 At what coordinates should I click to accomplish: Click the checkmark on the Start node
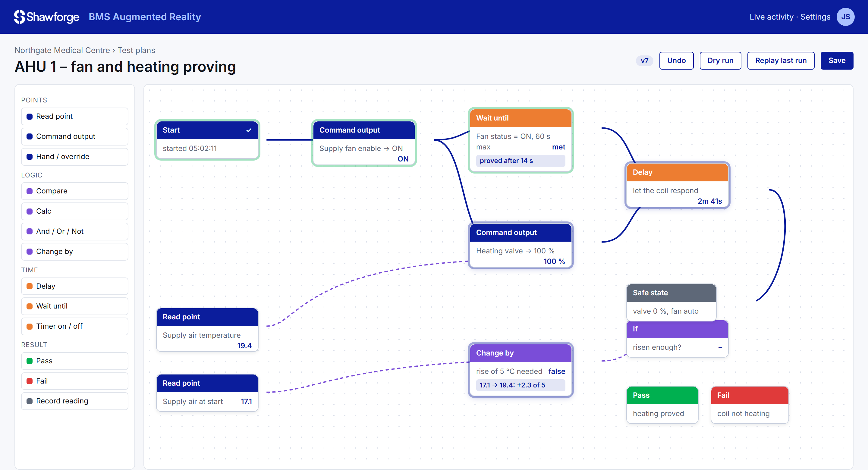[x=249, y=130]
